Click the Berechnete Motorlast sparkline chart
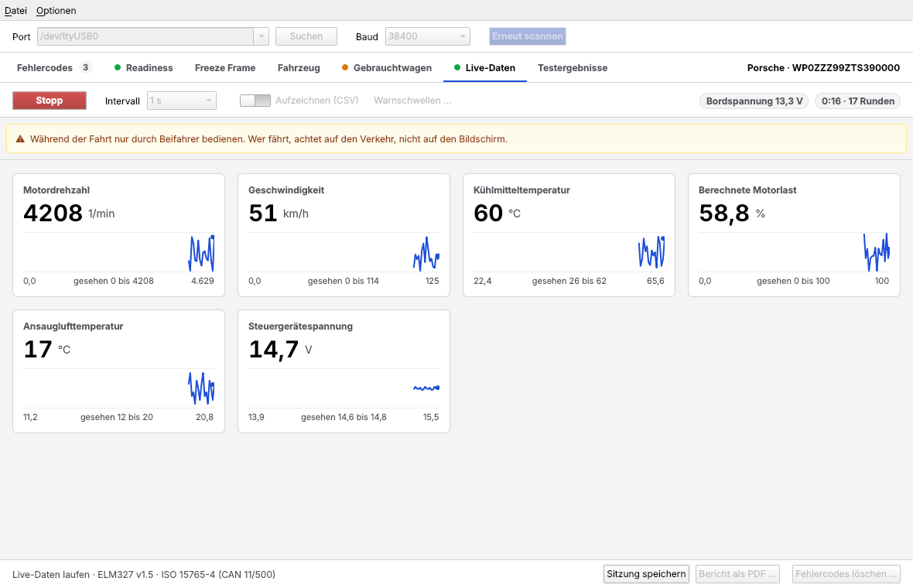This screenshot has width=913, height=588. pos(794,252)
